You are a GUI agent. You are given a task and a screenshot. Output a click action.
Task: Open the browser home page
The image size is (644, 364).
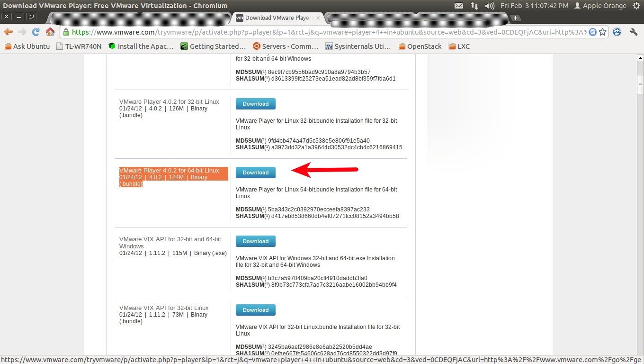click(50, 32)
